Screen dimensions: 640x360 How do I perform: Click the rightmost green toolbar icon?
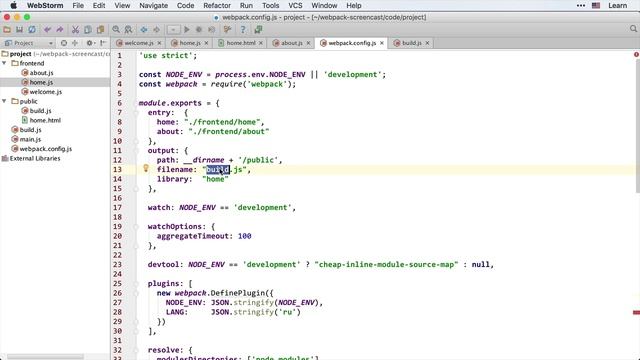tap(258, 29)
